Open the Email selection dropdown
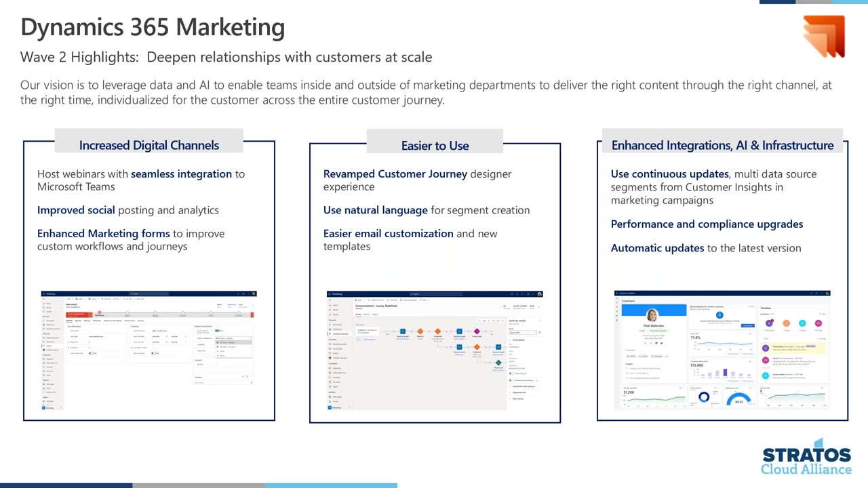Image resolution: width=868 pixels, height=488 pixels. [523, 333]
